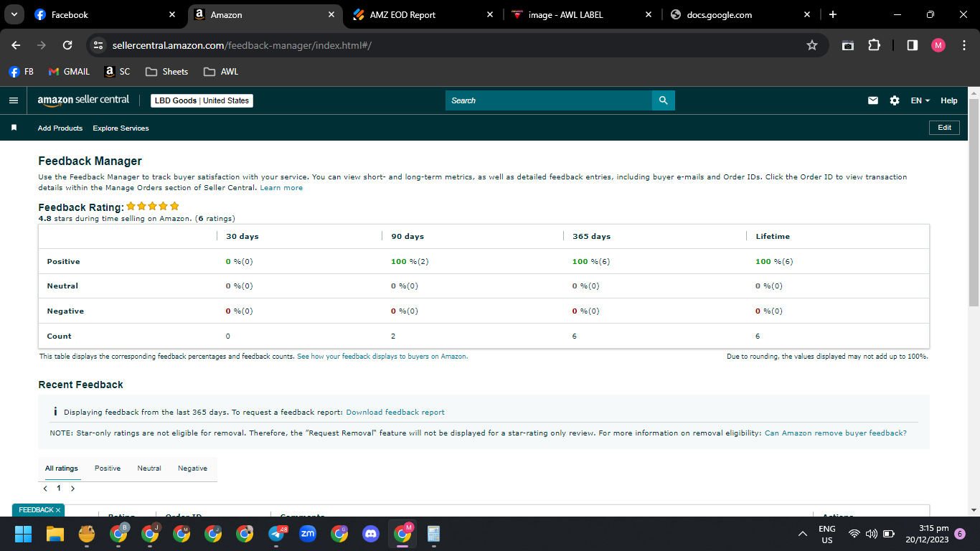Click Explore Services link
The height and width of the screenshot is (551, 980).
point(121,128)
